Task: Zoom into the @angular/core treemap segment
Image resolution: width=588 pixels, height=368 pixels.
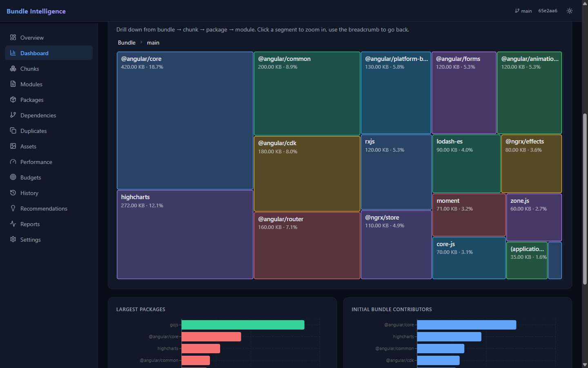Action: (x=185, y=120)
